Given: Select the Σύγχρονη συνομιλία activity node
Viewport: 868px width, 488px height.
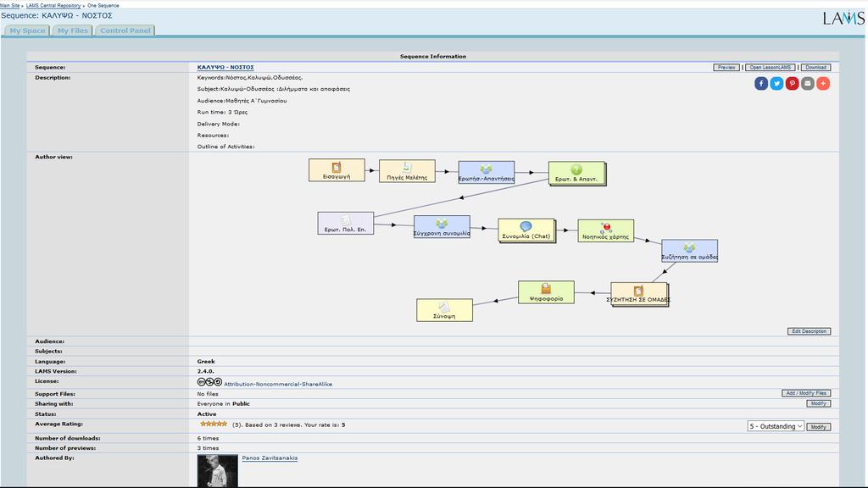Looking at the screenshot, I should click(x=442, y=227).
